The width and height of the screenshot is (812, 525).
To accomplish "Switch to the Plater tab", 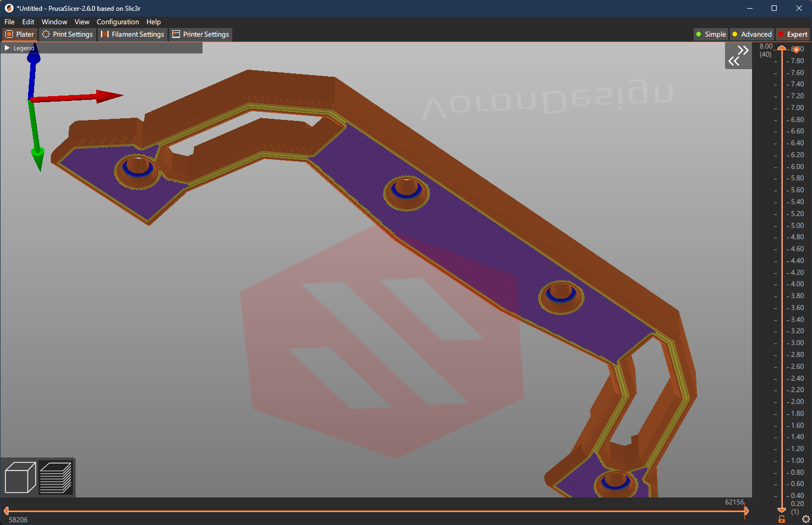I will [x=19, y=34].
